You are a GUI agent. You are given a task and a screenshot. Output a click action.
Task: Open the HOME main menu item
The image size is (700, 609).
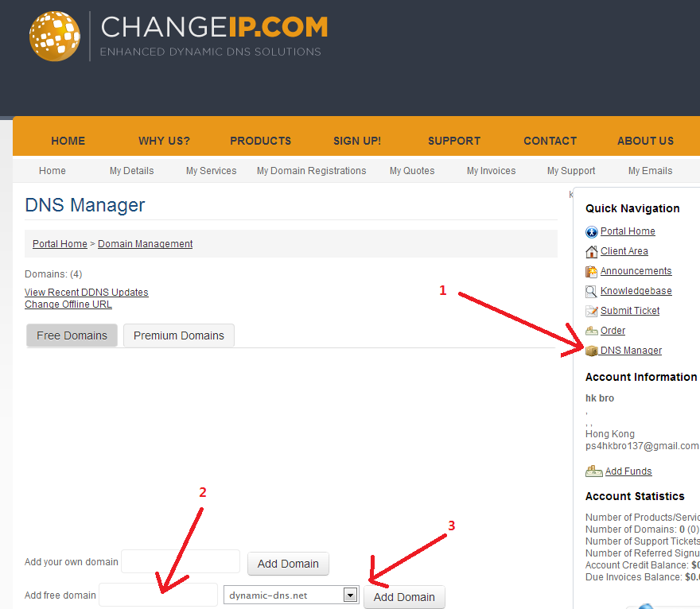(68, 141)
